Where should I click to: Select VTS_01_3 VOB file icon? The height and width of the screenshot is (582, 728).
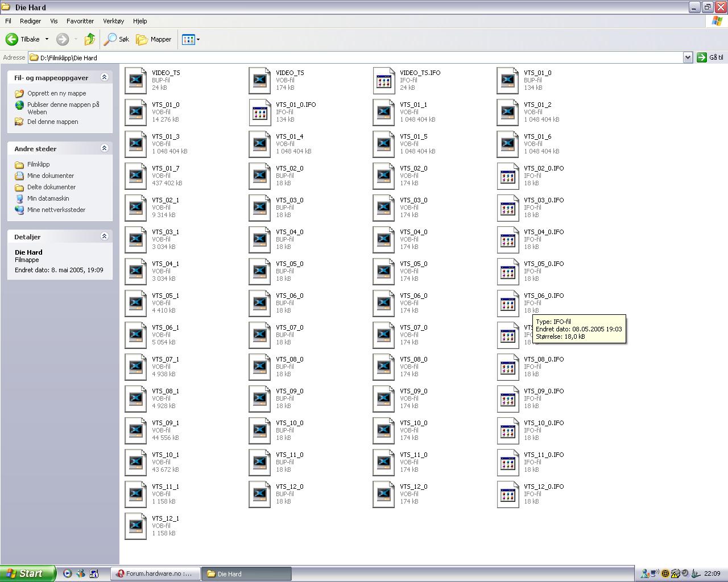coord(136,144)
